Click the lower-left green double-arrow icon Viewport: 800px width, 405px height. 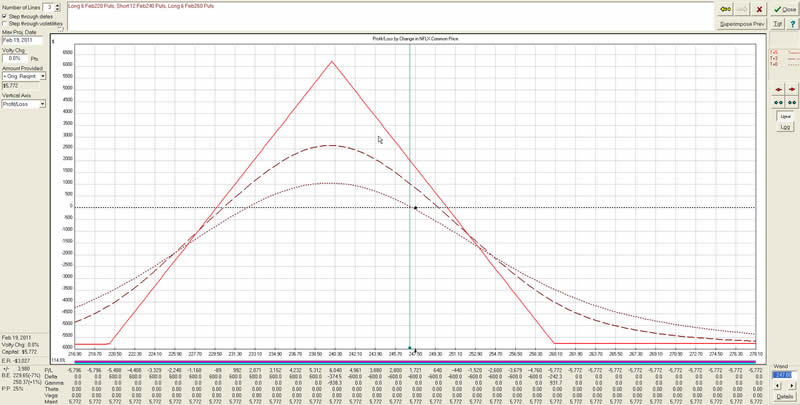(x=778, y=103)
